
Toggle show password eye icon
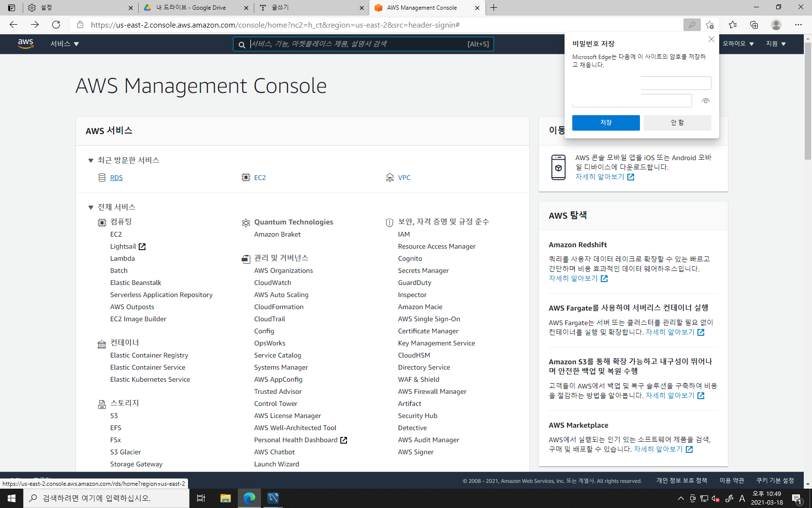point(706,101)
